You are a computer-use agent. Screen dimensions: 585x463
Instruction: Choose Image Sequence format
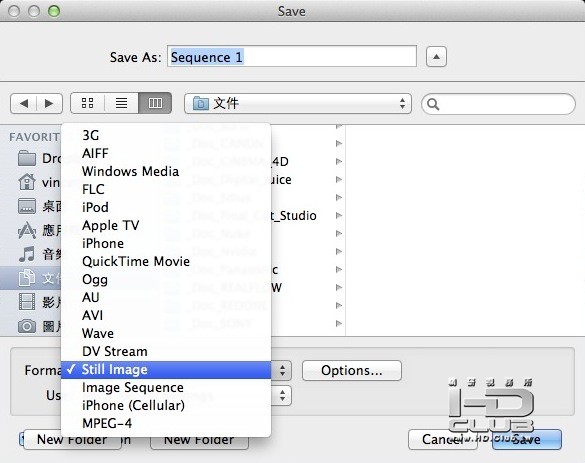point(166,387)
